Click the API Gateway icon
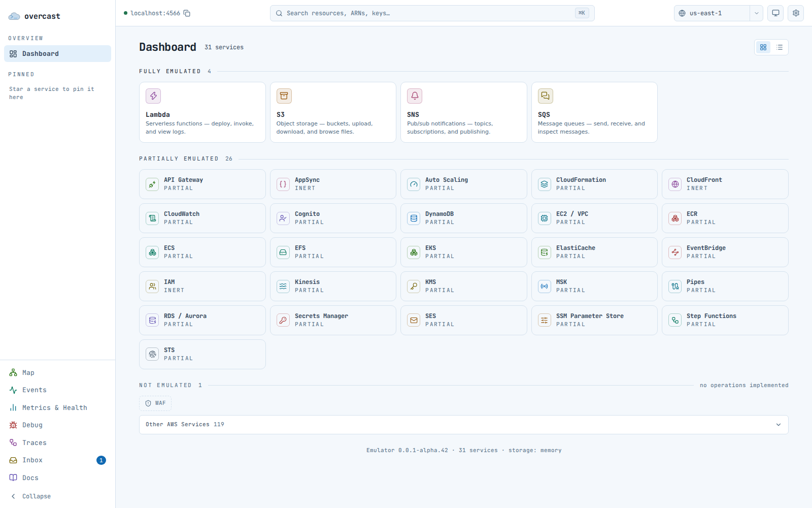Screen dimensions: 812x508 tap(152, 184)
